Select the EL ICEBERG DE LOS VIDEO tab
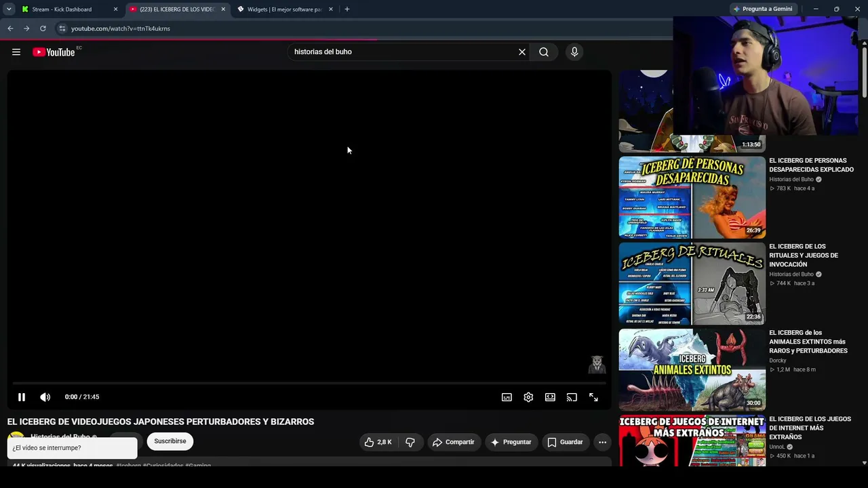Screen dimensions: 868x488 [x=178, y=9]
